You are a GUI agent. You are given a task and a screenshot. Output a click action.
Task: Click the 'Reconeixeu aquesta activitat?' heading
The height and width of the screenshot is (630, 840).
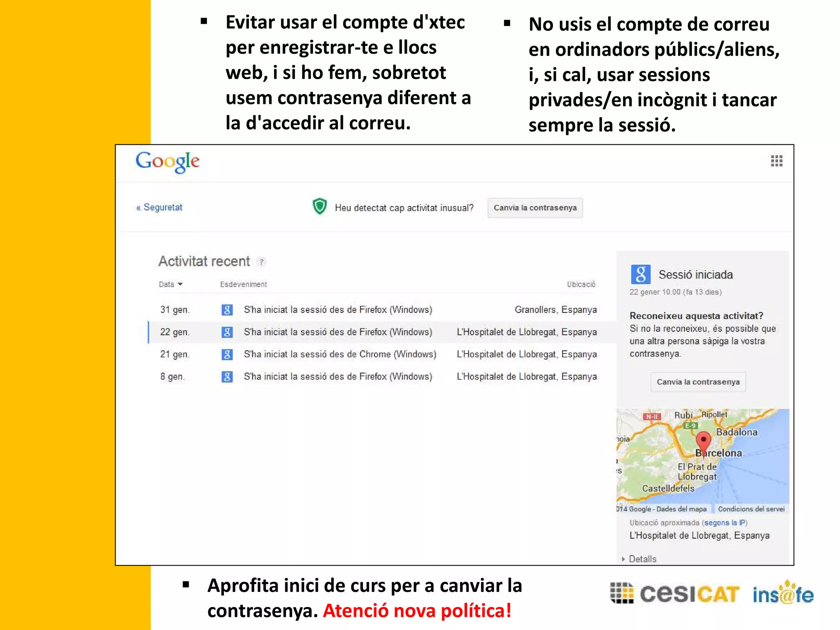tap(696, 316)
